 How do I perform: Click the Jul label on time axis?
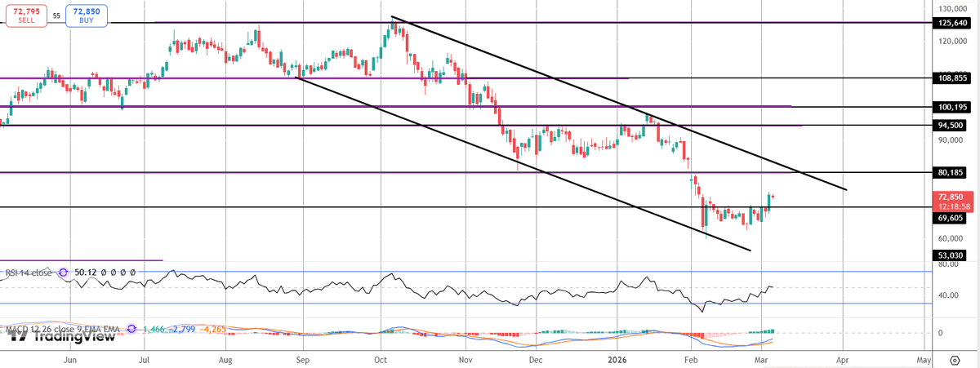pos(144,359)
